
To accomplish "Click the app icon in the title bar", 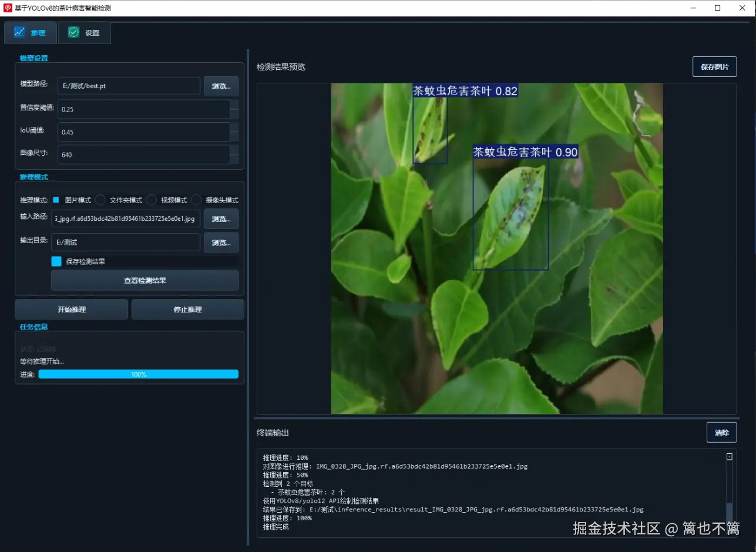I will point(8,8).
